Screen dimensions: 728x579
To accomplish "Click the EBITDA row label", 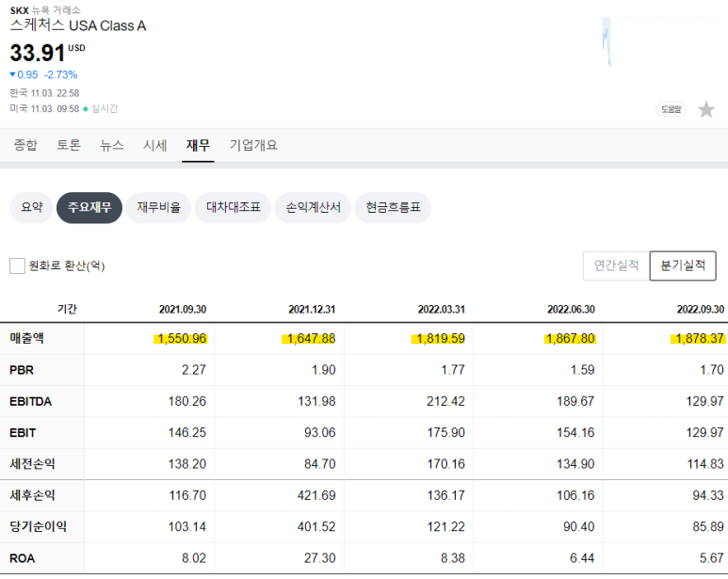I will [x=31, y=401].
